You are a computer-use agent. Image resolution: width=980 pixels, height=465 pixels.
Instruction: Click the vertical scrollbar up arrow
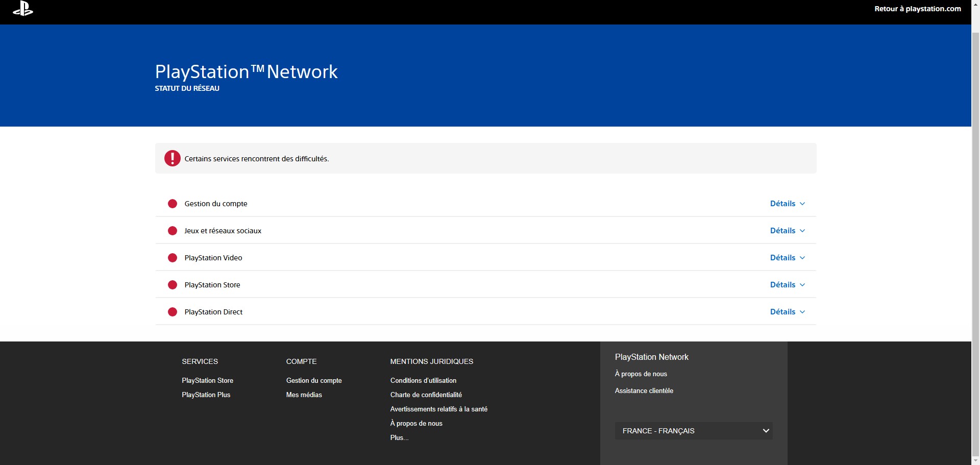click(x=975, y=4)
